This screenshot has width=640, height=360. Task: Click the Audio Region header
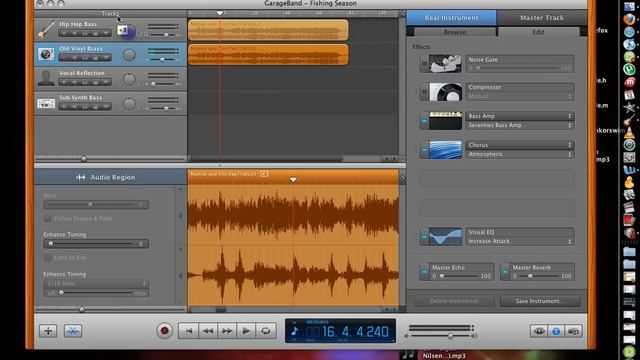[x=111, y=178]
